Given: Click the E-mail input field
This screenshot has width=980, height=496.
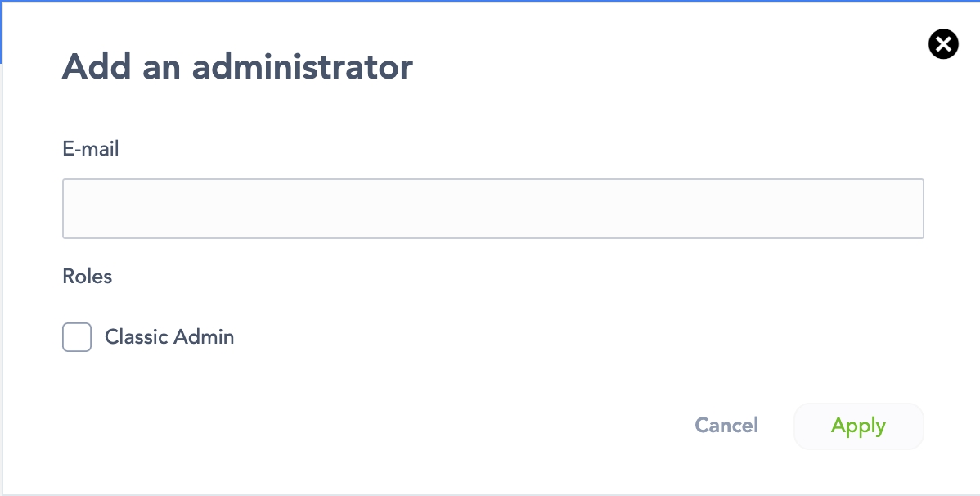Looking at the screenshot, I should click(492, 209).
